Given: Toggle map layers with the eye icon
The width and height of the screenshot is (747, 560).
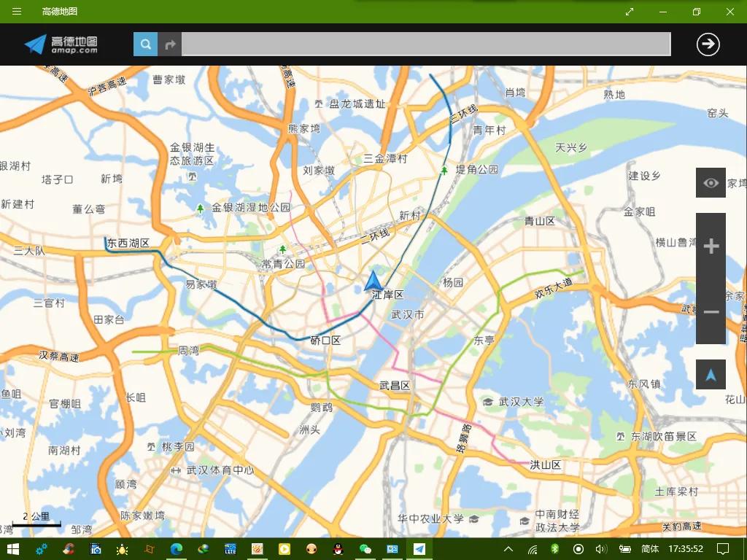Looking at the screenshot, I should 711,182.
